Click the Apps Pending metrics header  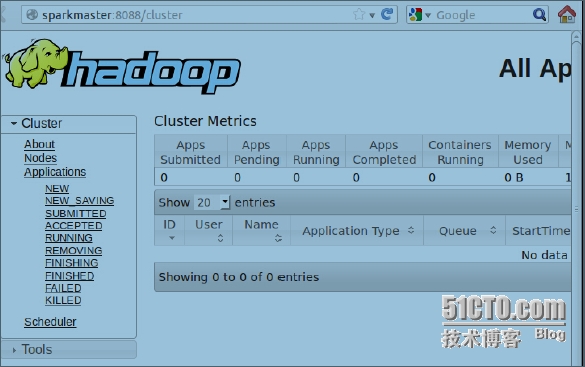pos(257,152)
